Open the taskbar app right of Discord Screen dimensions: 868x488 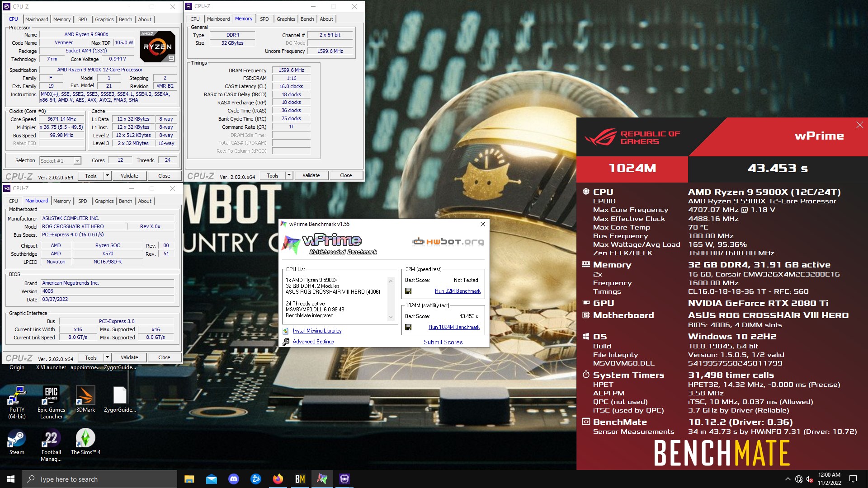pos(256,479)
